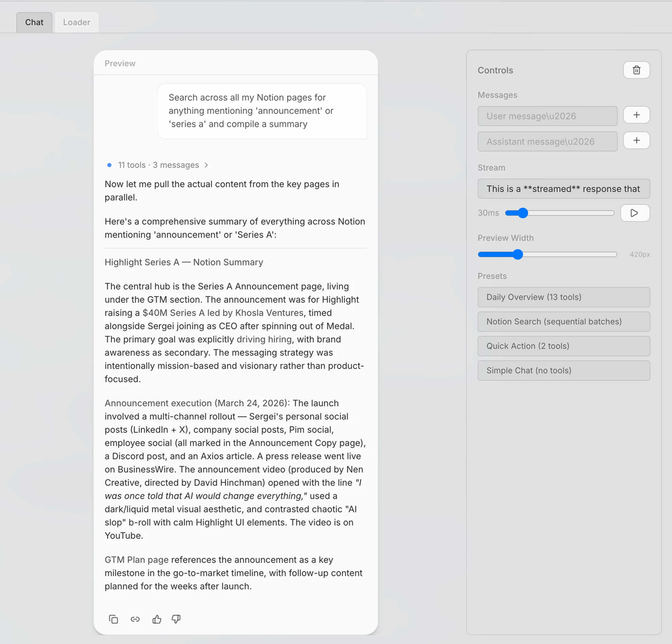Load Simple Chat (no tools) preset

click(564, 370)
